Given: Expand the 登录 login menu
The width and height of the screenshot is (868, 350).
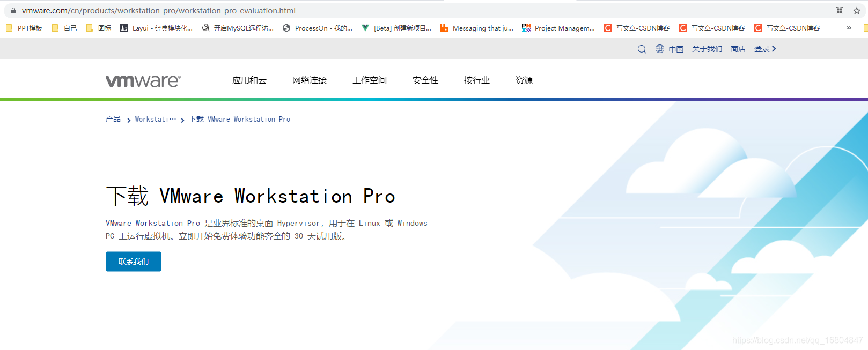Looking at the screenshot, I should (765, 49).
